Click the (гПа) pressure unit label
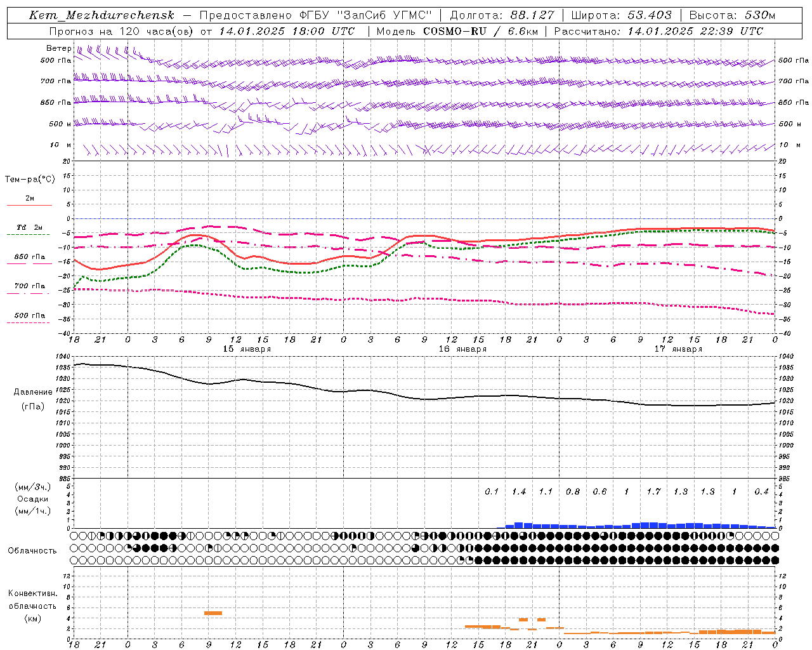 pyautogui.click(x=33, y=406)
